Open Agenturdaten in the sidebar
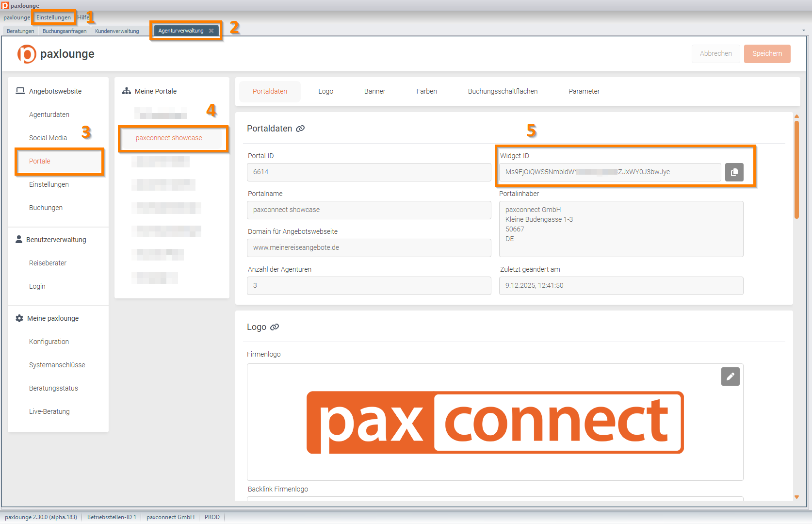812x524 pixels. 49,115
